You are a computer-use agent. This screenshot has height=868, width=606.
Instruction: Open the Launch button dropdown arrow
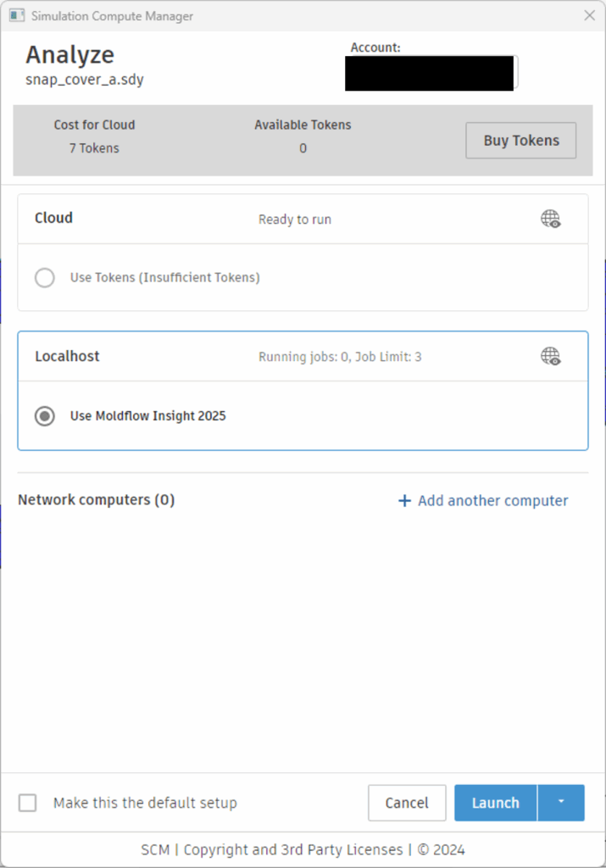pyautogui.click(x=561, y=803)
